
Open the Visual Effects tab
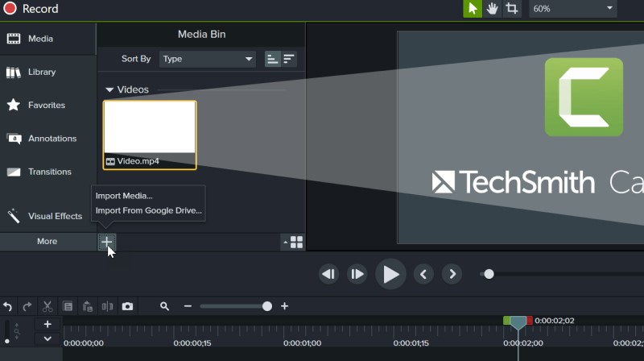[47, 216]
